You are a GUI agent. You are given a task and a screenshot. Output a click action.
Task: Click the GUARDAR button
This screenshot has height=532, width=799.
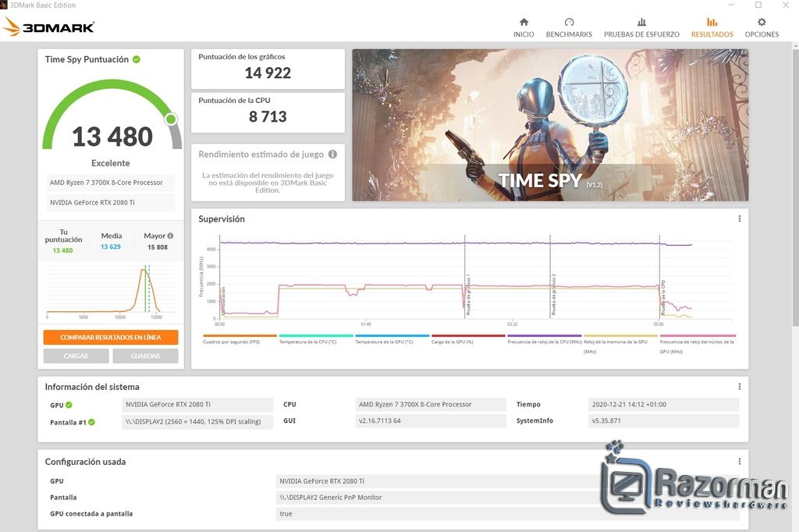tap(145, 356)
